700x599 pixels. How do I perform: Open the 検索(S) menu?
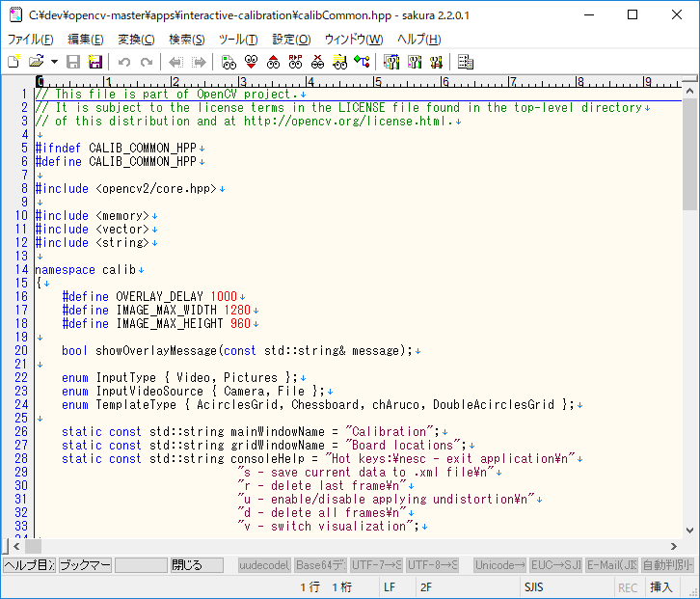tap(186, 40)
